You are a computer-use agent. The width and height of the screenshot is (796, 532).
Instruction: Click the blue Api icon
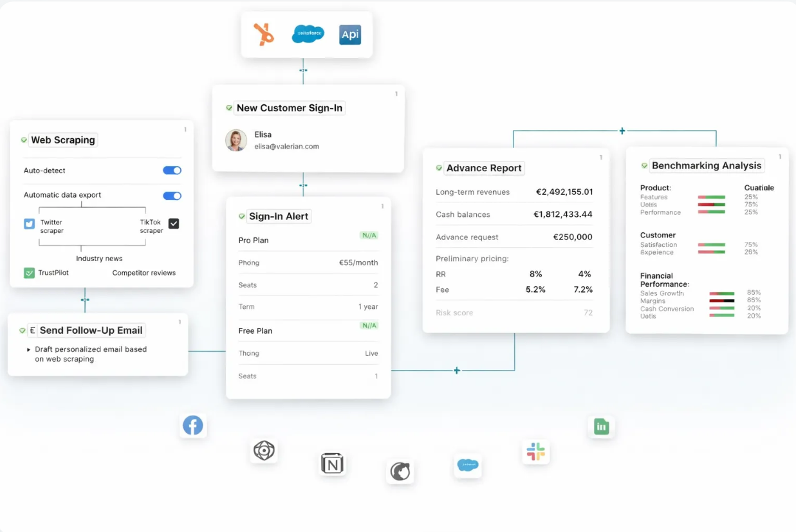coord(350,35)
